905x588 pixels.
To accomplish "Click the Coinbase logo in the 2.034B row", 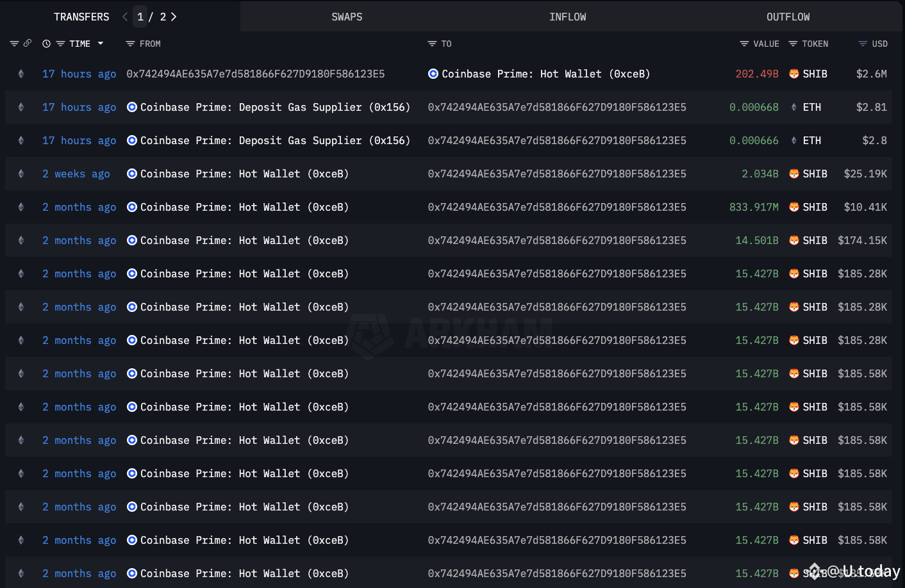I will [132, 174].
